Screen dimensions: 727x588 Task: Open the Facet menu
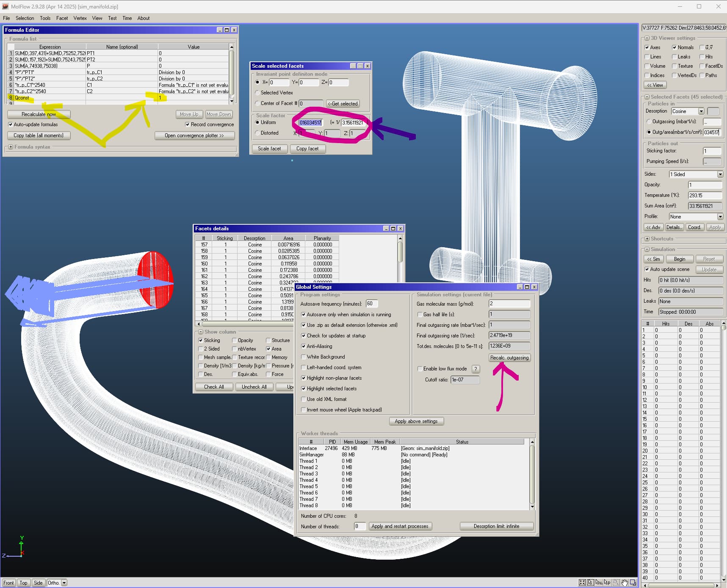[62, 18]
